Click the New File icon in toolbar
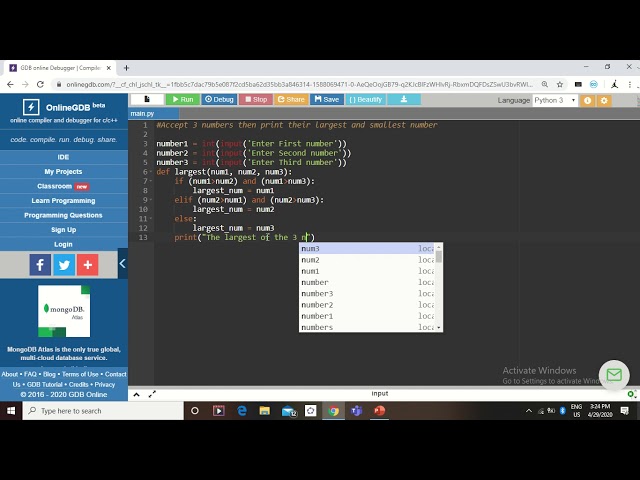Viewport: 640px width, 480px height. pyautogui.click(x=147, y=99)
